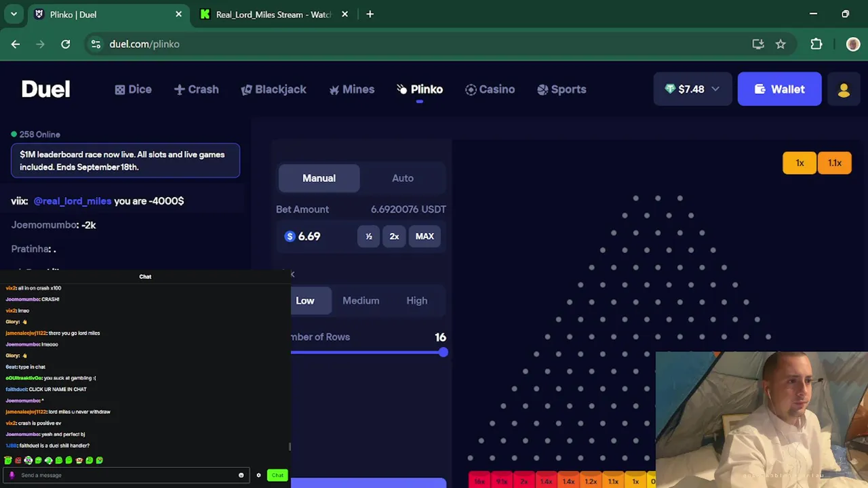Viewport: 868px width, 488px height.
Task: Close the Plinko | Duel tab
Action: click(x=179, y=14)
